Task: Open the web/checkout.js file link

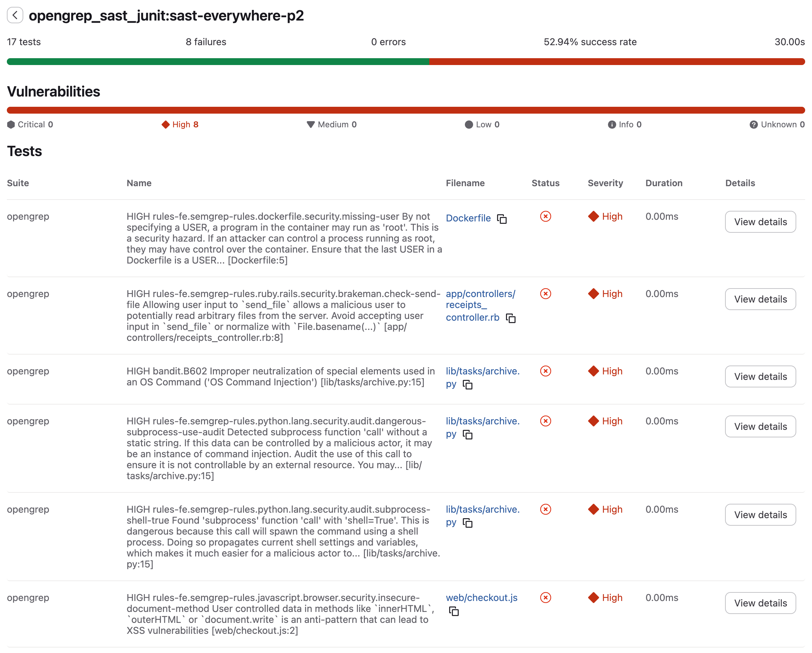Action: (482, 598)
